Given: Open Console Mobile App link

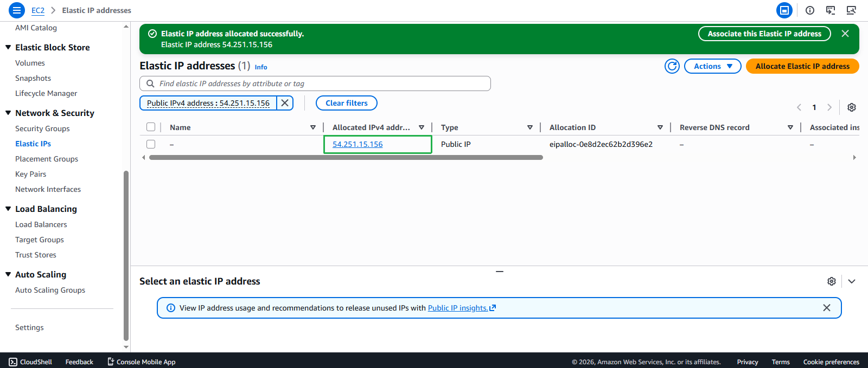Looking at the screenshot, I should pos(141,362).
